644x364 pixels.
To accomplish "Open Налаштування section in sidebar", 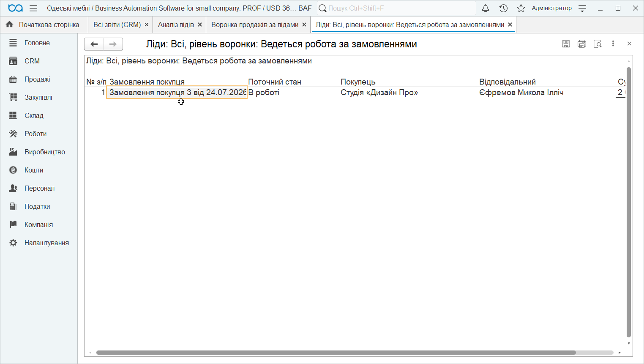I will pyautogui.click(x=39, y=243).
